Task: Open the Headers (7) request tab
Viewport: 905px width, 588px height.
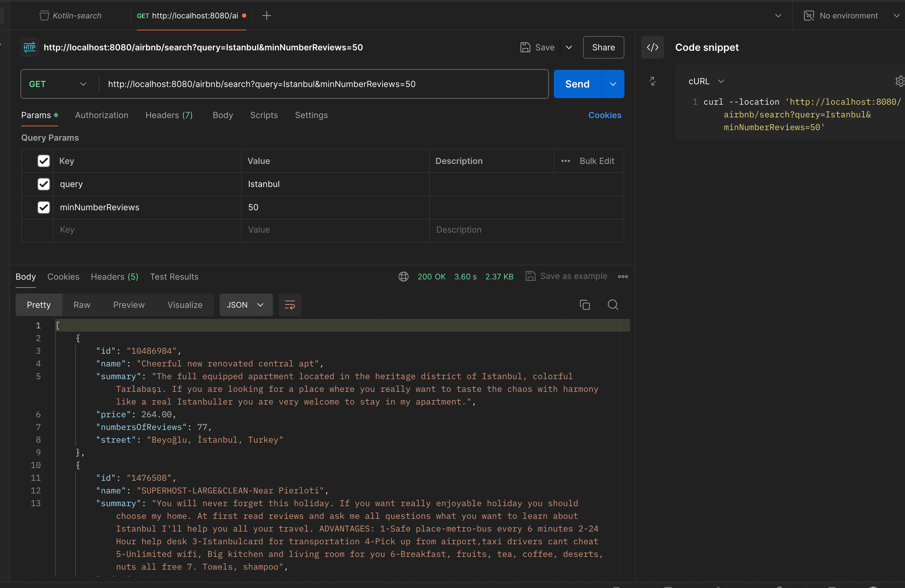Action: (x=169, y=115)
